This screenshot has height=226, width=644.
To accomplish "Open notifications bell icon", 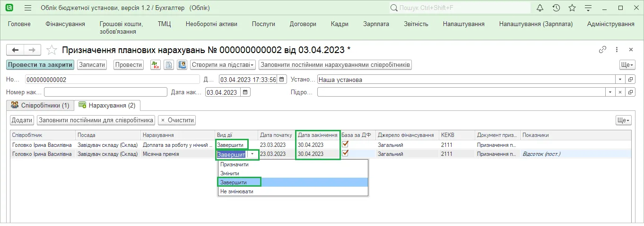I will coord(541,8).
